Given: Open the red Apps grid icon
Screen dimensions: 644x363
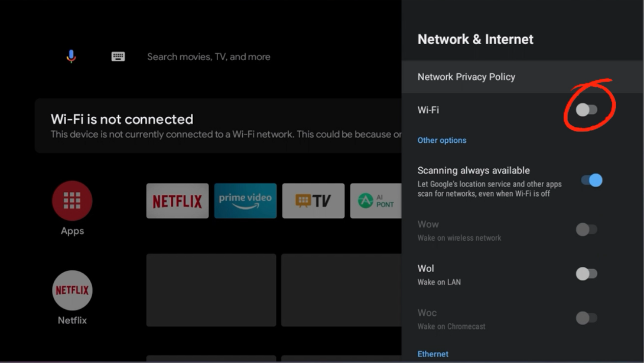Looking at the screenshot, I should pos(72,201).
